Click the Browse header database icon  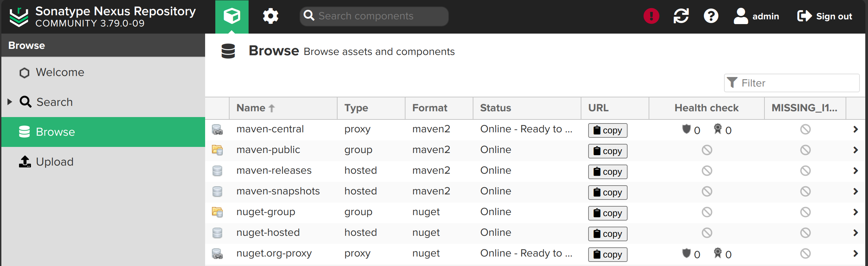click(228, 51)
